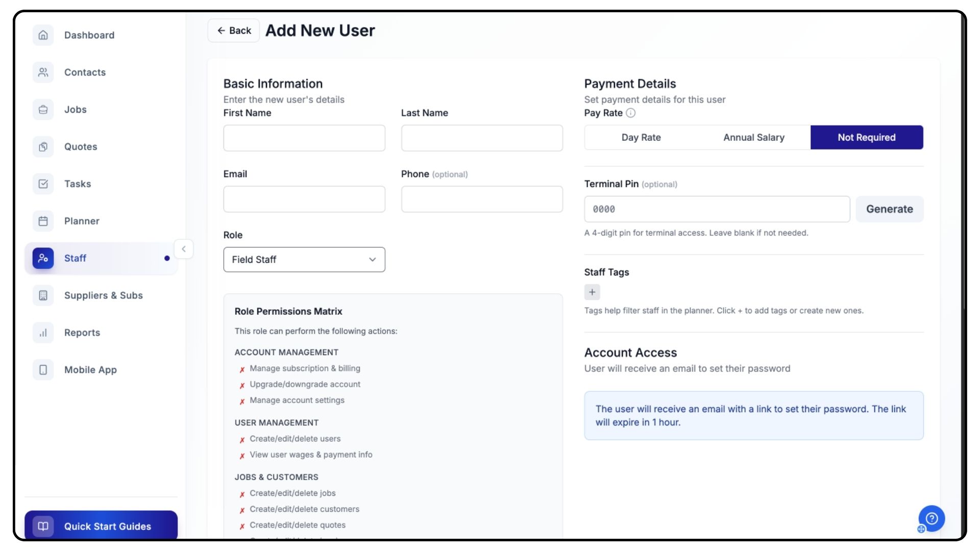The image size is (980, 551).
Task: Open the Staff menu item
Action: coord(75,259)
